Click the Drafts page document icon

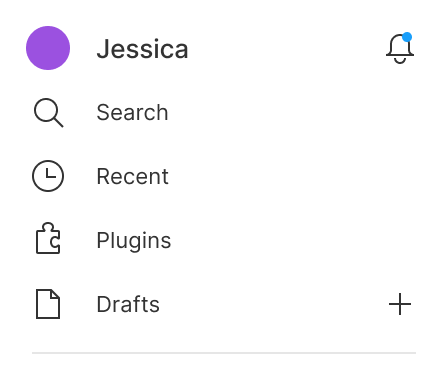click(x=48, y=304)
